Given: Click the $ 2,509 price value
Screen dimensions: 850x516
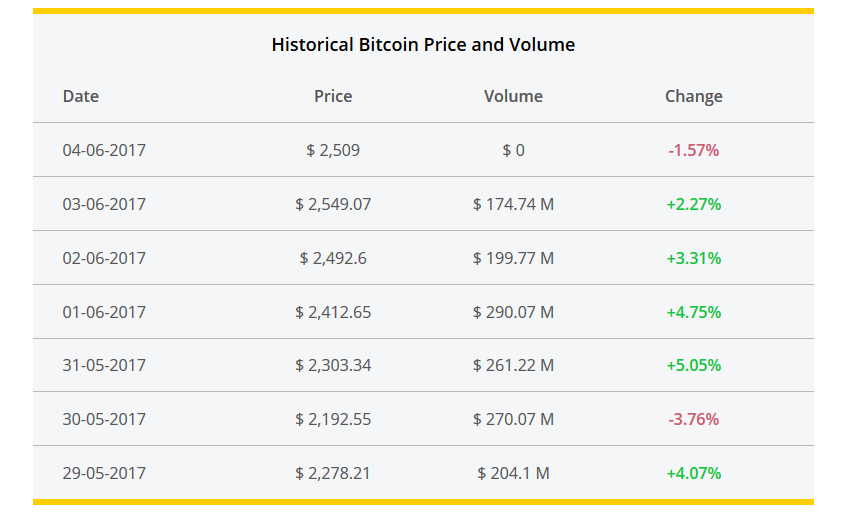Looking at the screenshot, I should [333, 150].
